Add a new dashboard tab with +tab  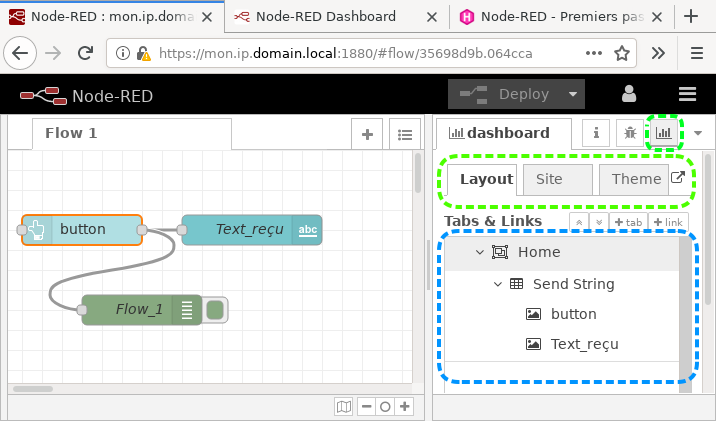[628, 222]
